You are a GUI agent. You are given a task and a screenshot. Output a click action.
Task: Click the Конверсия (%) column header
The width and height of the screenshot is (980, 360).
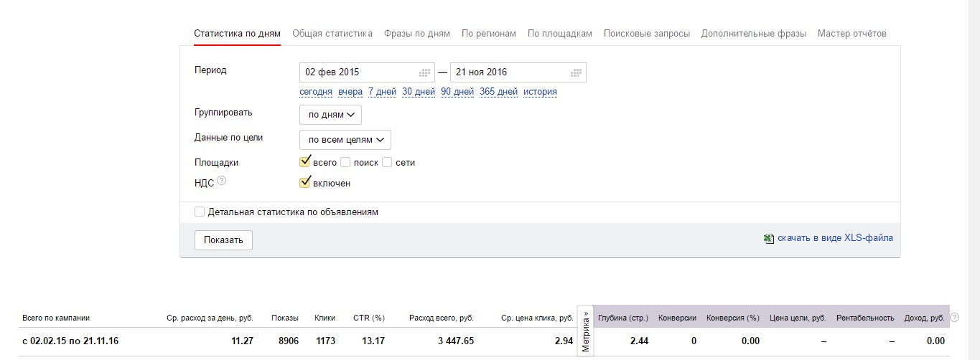tap(733, 318)
